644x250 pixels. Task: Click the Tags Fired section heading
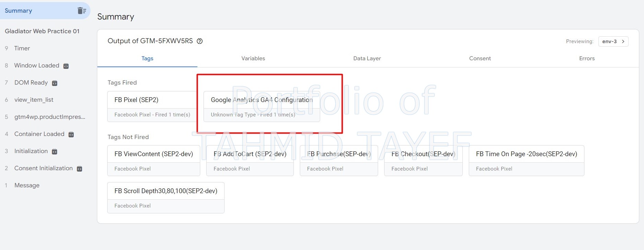(122, 83)
